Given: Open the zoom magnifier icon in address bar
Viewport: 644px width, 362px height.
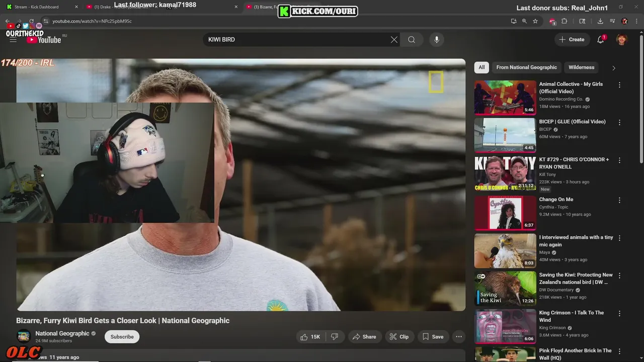Looking at the screenshot, I should [524, 21].
